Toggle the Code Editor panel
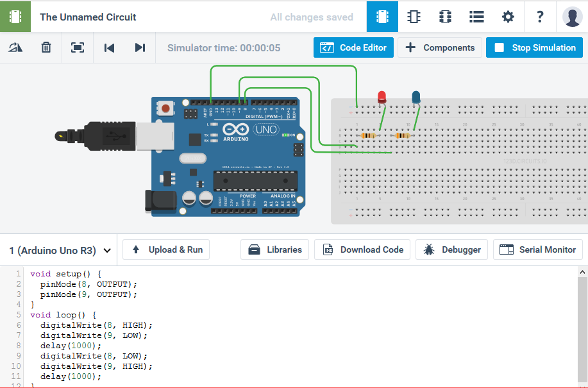The height and width of the screenshot is (388, 588). click(x=353, y=47)
